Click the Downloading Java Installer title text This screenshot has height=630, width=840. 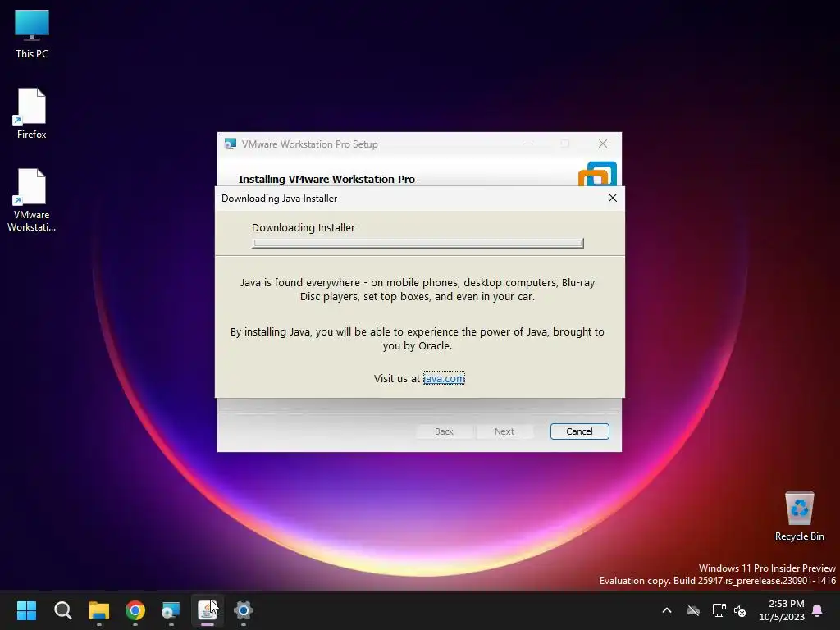pyautogui.click(x=279, y=199)
